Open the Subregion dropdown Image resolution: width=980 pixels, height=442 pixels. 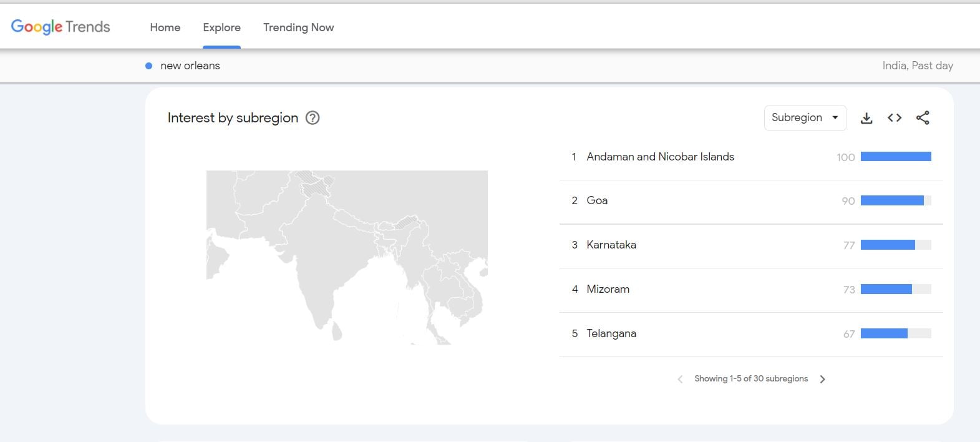click(805, 118)
